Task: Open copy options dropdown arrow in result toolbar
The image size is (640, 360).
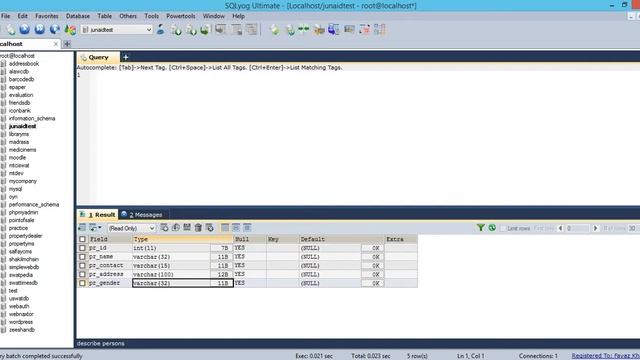Action: point(100,228)
